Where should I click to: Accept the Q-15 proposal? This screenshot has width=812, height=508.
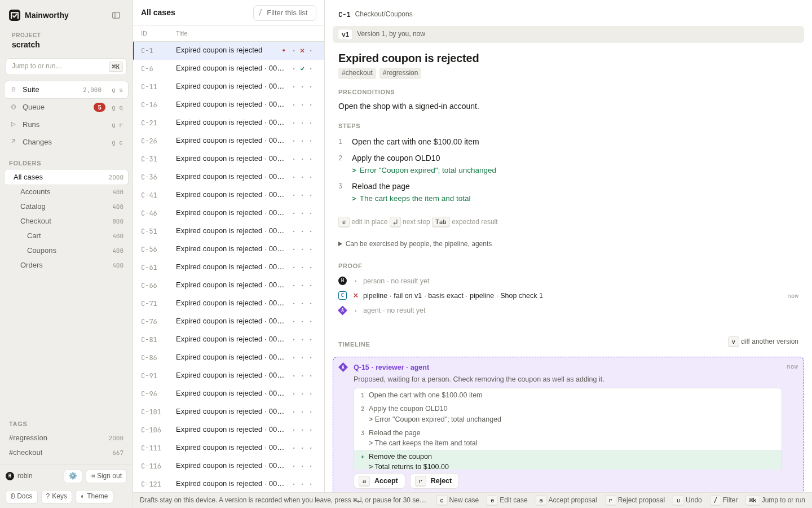pyautogui.click(x=379, y=481)
